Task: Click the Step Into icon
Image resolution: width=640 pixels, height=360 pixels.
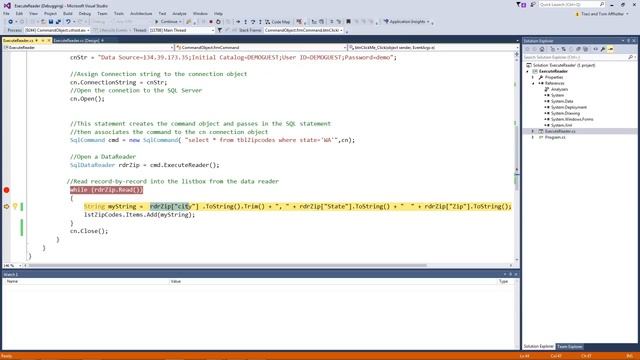Action: coord(245,22)
